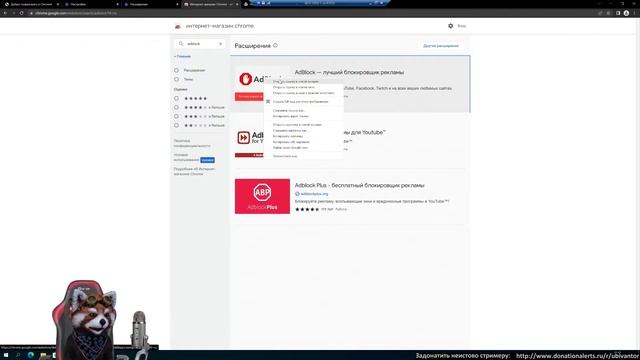Switch to the Расширения browser tab
The height and width of the screenshot is (360, 640).
tap(151, 4)
